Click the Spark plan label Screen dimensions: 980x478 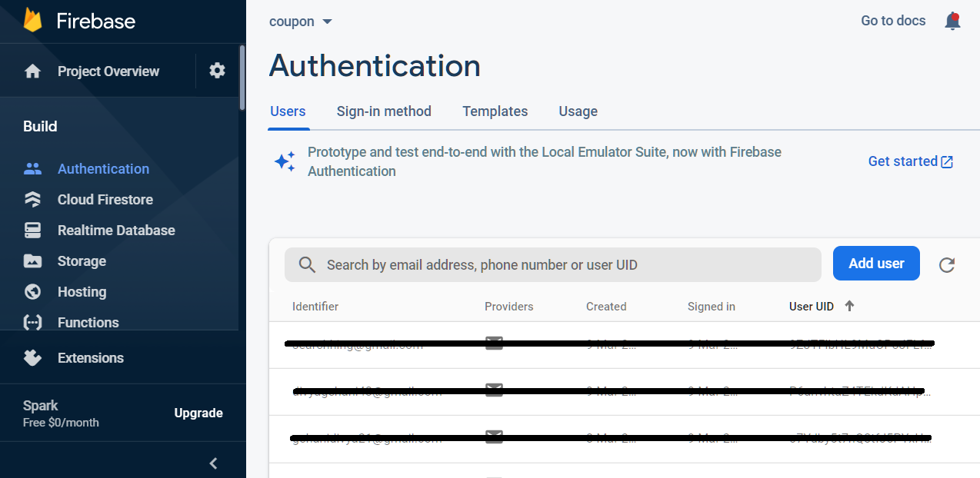click(x=41, y=406)
